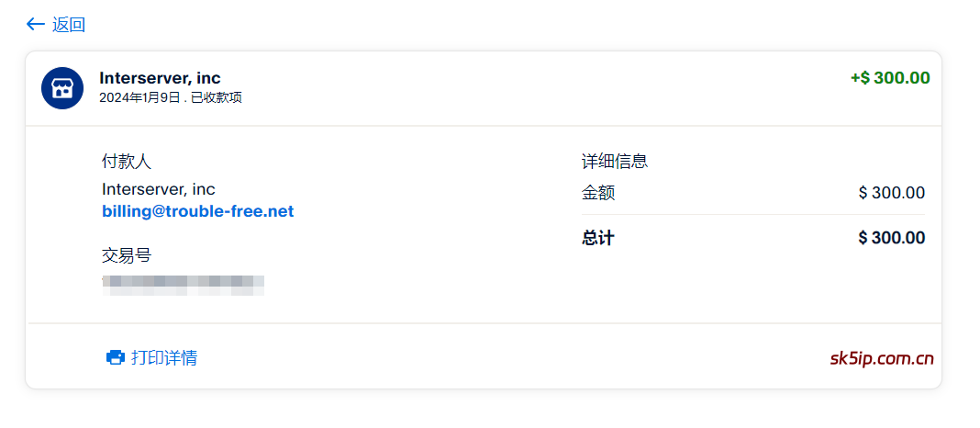
Task: Click the back arrow icon
Action: (36, 25)
